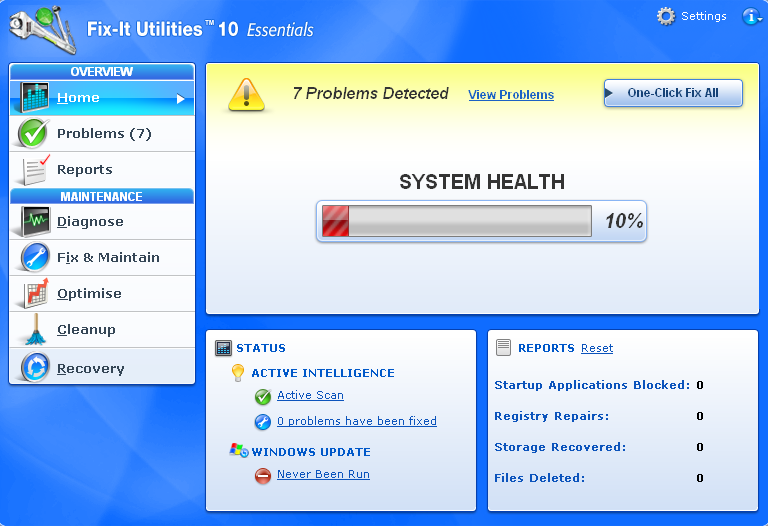Expand the Home submenu arrow
Screen dimensions: 768x526
coord(181,99)
